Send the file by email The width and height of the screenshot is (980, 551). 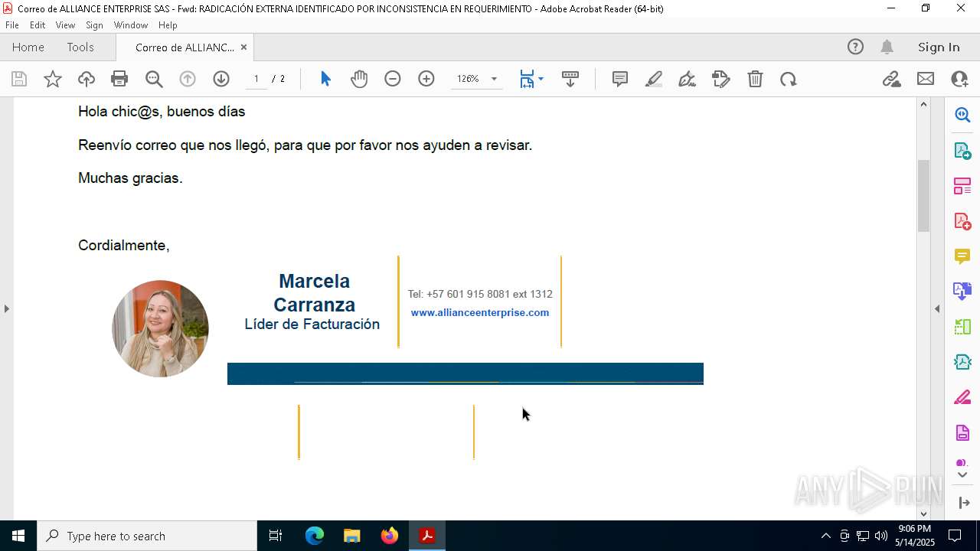tap(926, 79)
